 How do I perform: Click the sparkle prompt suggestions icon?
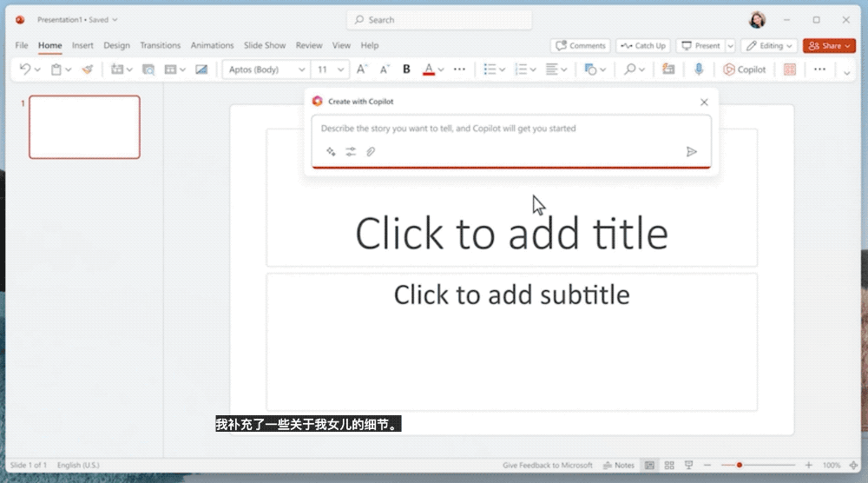tap(331, 151)
